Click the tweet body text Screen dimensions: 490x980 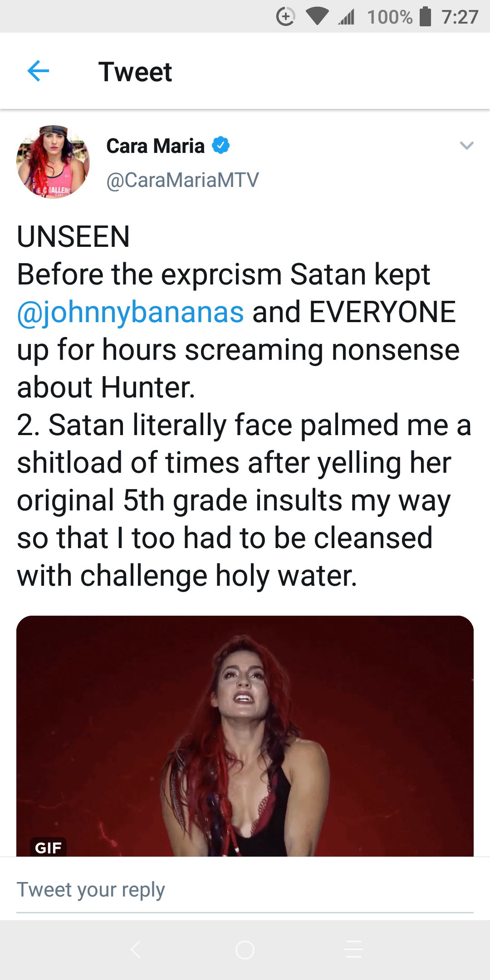(x=244, y=406)
